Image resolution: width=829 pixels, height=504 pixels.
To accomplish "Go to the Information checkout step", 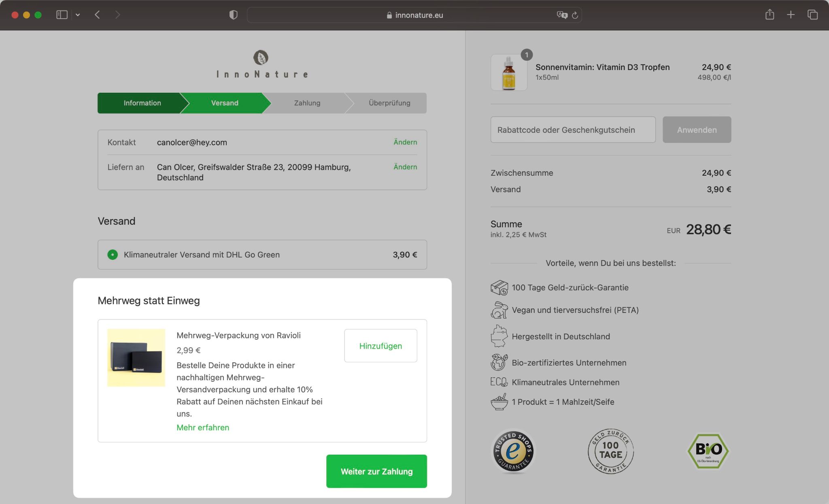I will tap(141, 103).
